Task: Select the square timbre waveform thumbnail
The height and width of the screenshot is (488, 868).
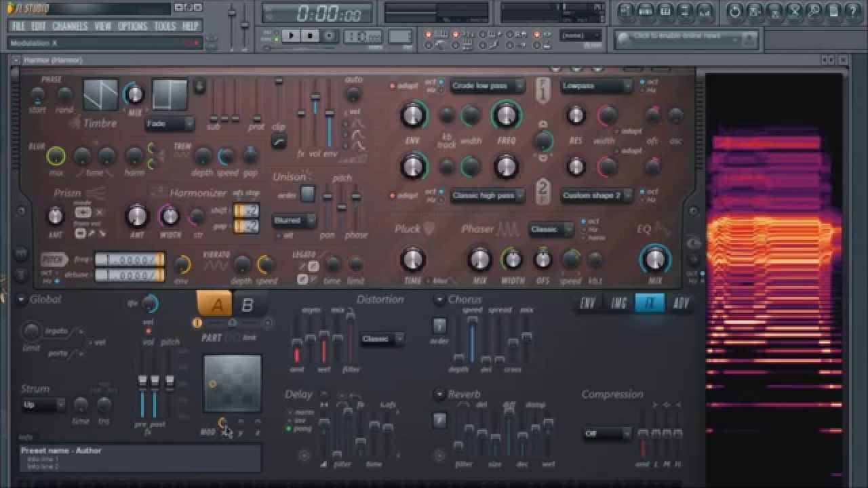Action: coord(170,95)
